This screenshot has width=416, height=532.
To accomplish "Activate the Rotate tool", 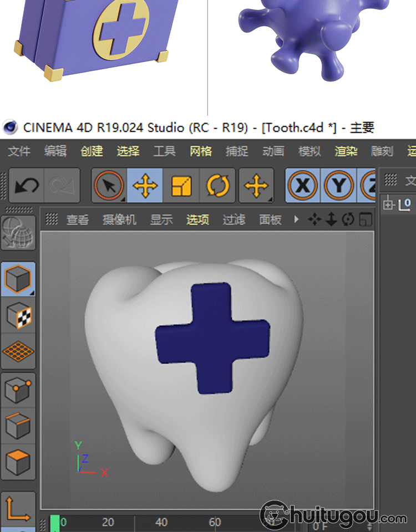I will (x=217, y=186).
